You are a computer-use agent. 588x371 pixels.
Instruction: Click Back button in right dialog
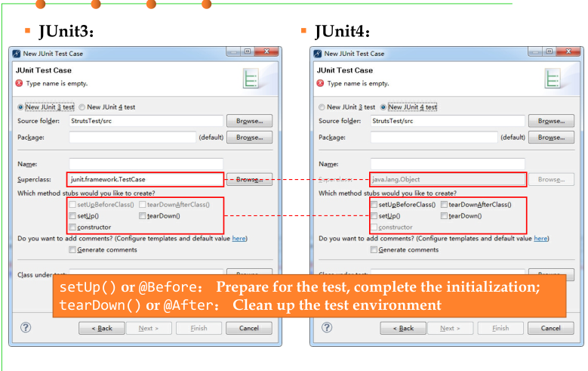click(403, 328)
